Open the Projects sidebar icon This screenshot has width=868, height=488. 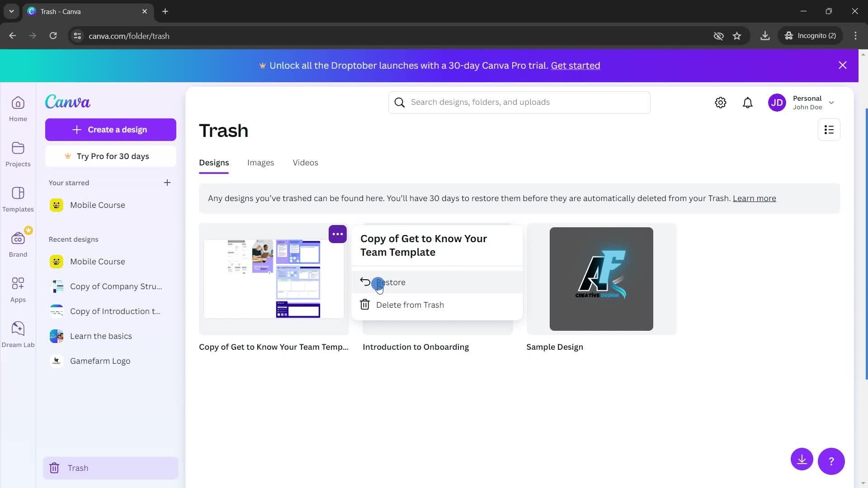click(18, 154)
